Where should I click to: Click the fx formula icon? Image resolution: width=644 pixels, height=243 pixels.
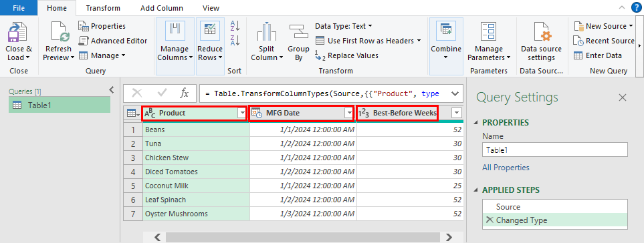point(185,93)
